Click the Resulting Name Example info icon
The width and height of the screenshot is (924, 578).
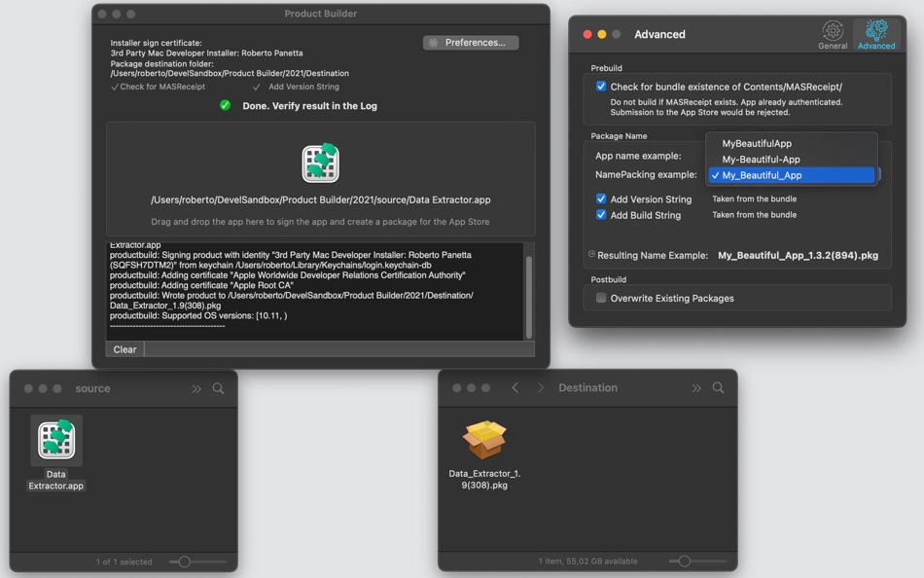(591, 254)
